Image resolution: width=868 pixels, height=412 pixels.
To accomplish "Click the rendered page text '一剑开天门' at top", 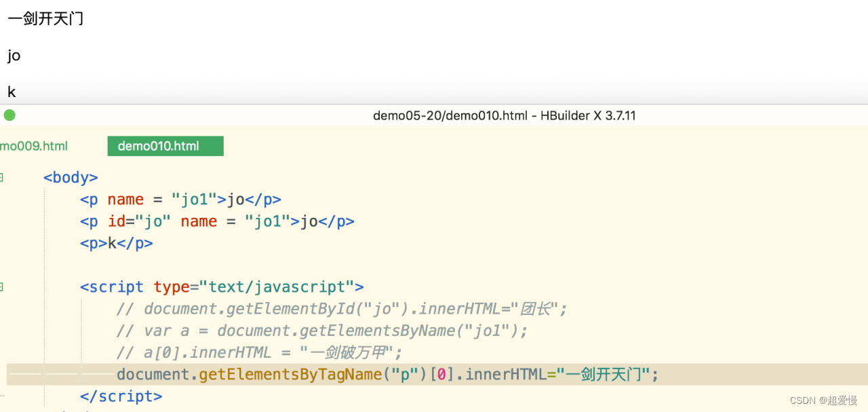I will click(x=45, y=19).
